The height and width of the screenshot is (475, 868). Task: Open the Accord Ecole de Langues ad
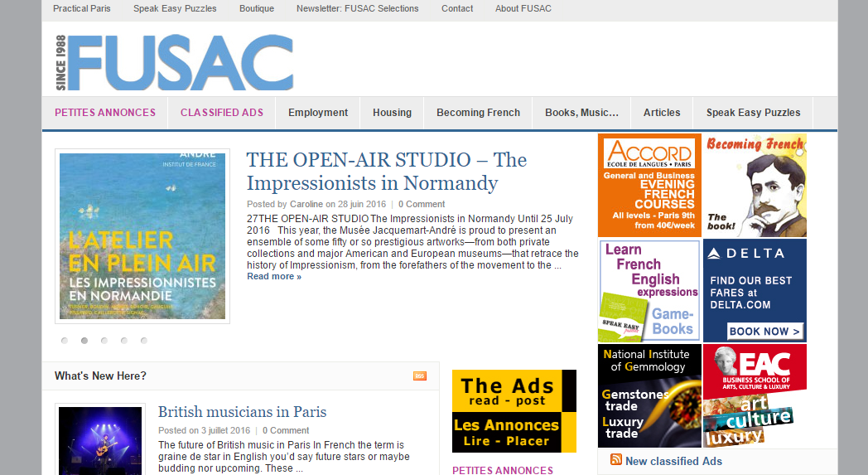(649, 185)
